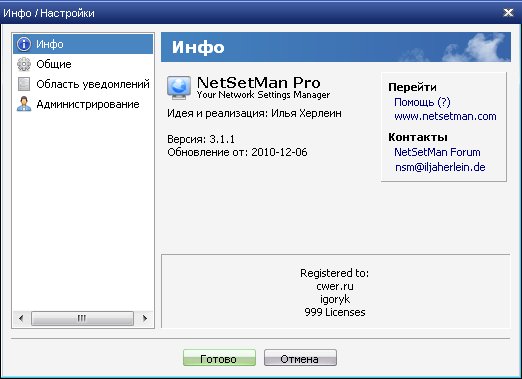Screen dimensions: 522x379
Task: Click the igoryk registration name
Action: [x=335, y=299]
